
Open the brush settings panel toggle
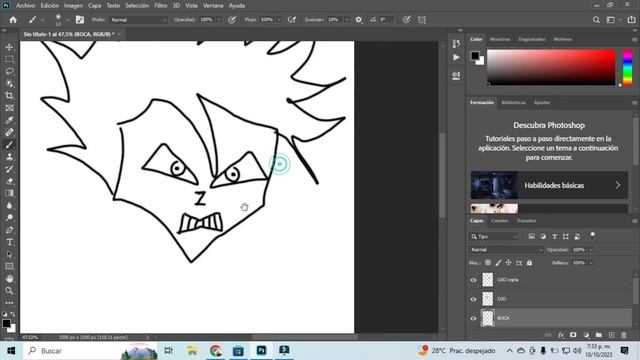(80, 20)
